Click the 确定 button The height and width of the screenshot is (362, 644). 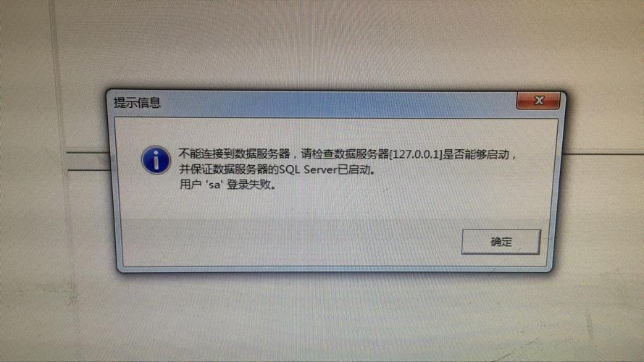point(501,242)
